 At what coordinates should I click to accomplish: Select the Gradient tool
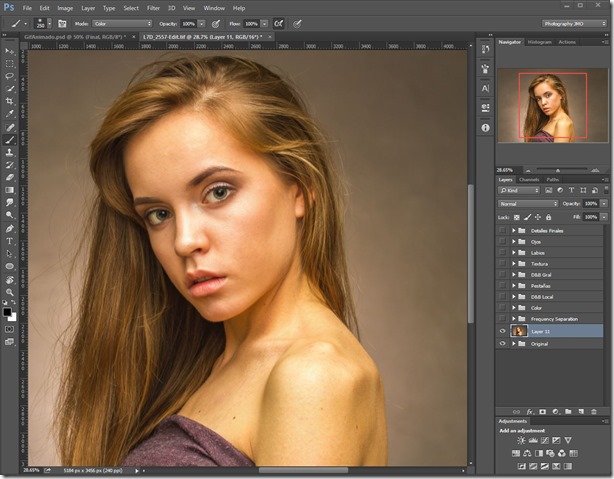(9, 190)
